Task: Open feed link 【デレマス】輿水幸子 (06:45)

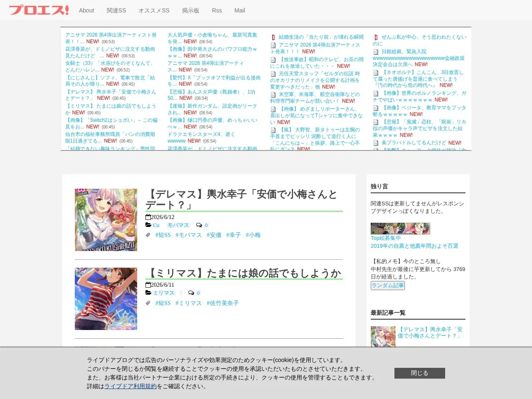Action: pyautogui.click(x=111, y=95)
